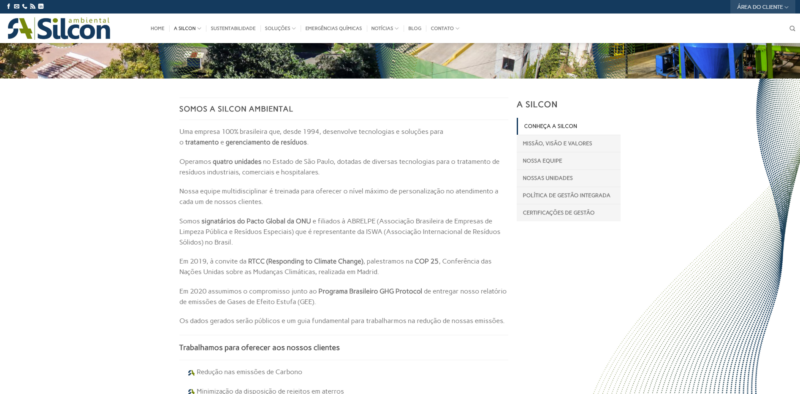Click the header banner image
The height and width of the screenshot is (394, 800).
400,61
